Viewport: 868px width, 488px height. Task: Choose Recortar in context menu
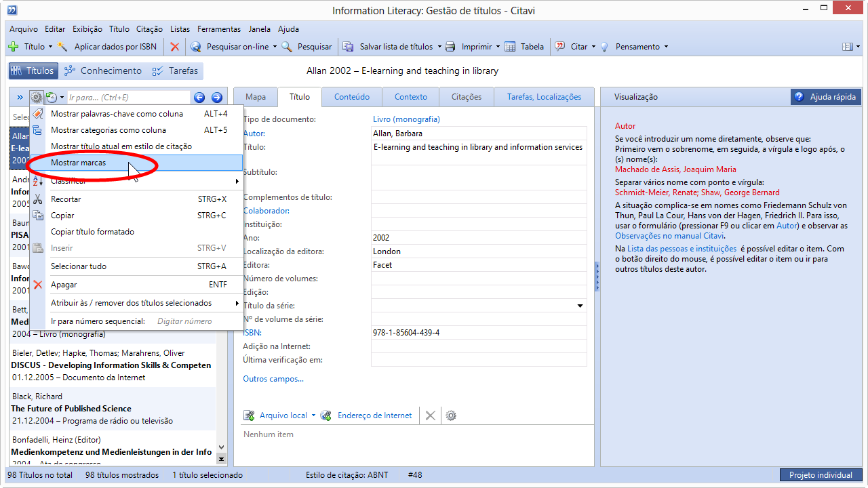[x=136, y=199]
